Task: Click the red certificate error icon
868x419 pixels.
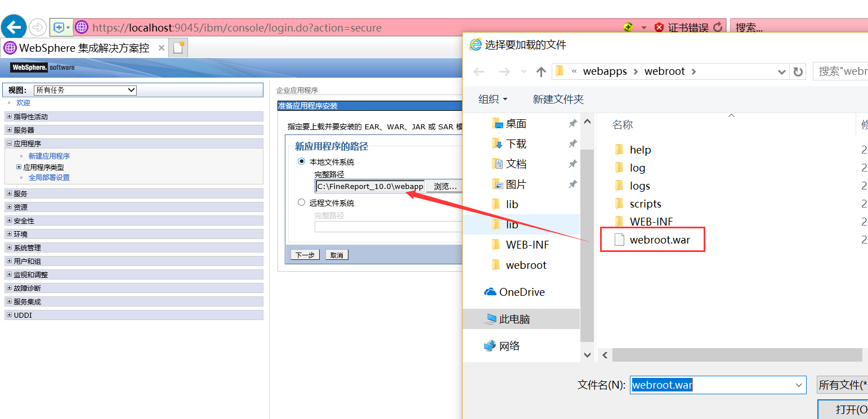Action: 659,27
